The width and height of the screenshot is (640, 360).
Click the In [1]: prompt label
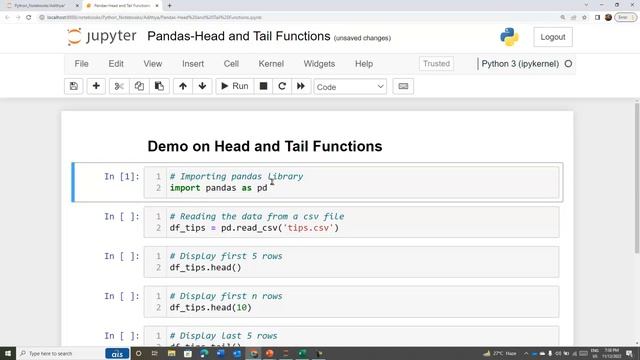pos(122,176)
